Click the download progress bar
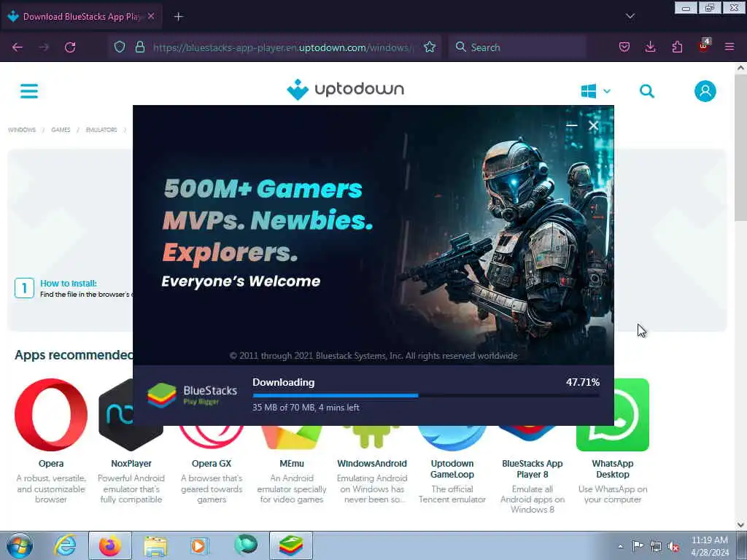This screenshot has height=560, width=747. click(x=426, y=395)
